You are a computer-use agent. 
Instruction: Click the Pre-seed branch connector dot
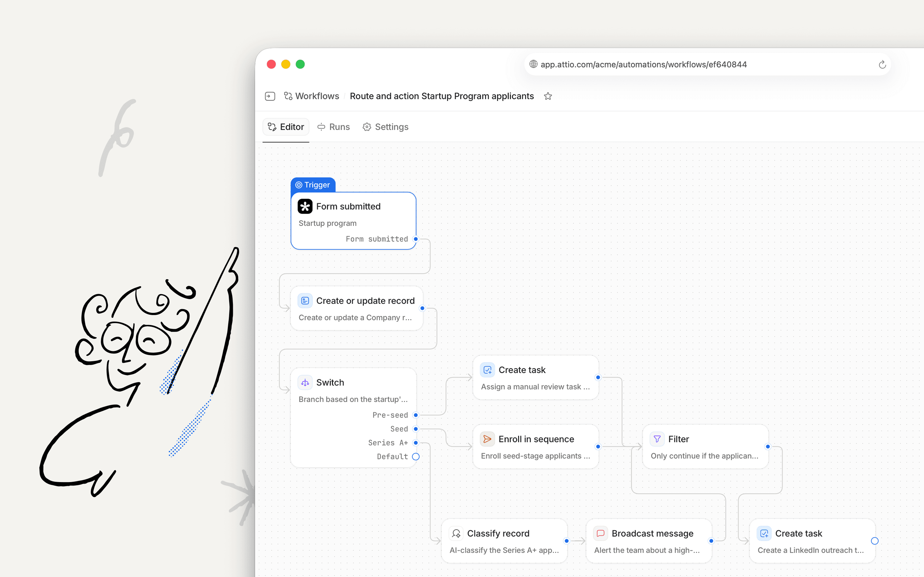pyautogui.click(x=416, y=415)
